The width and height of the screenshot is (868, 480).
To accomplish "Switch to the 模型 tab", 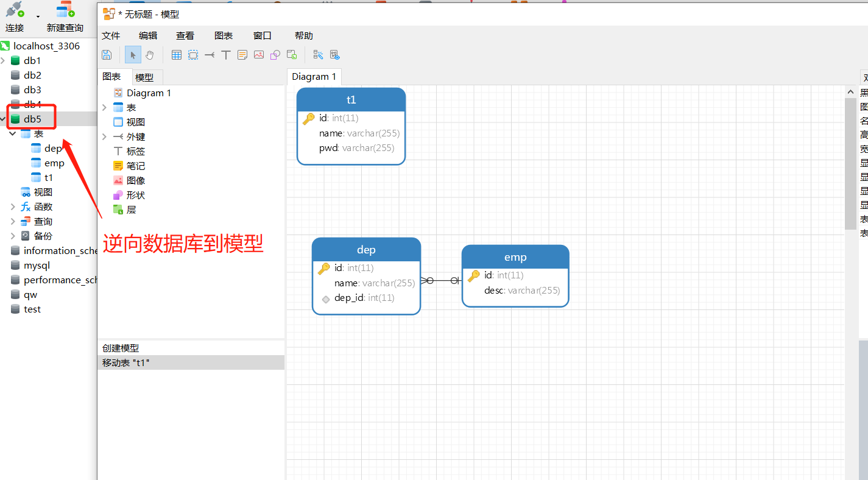I will [x=144, y=77].
